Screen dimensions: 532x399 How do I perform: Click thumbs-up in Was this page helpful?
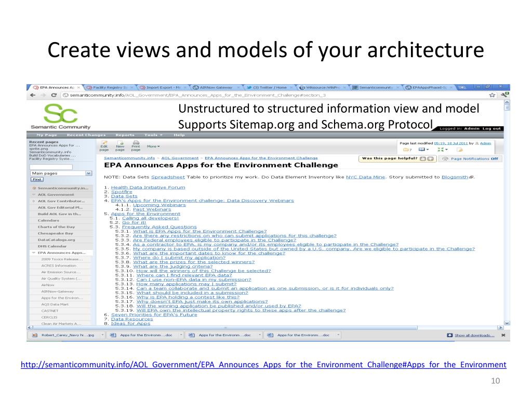(423, 158)
